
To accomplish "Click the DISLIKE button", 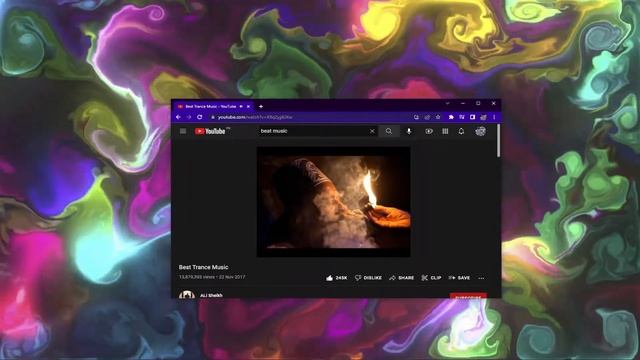I will [368, 278].
